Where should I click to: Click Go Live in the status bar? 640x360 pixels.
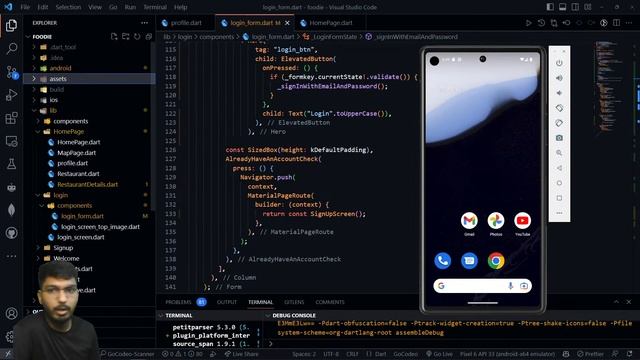tap(439, 354)
